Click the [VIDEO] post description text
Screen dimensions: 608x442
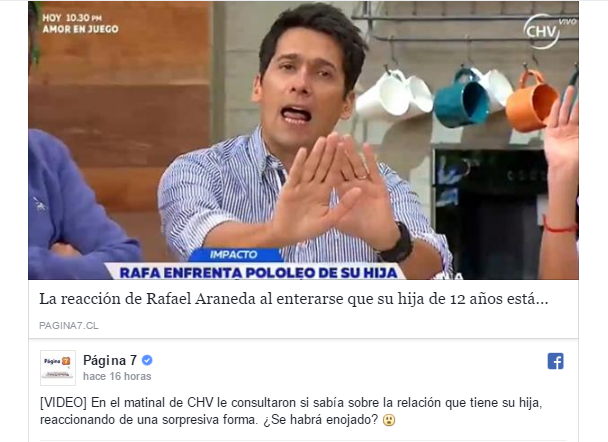tap(291, 411)
